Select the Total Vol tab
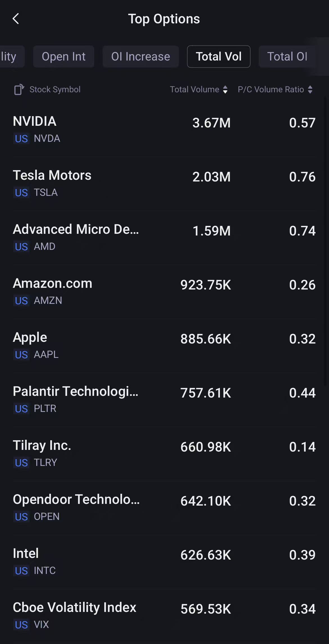 coord(218,57)
